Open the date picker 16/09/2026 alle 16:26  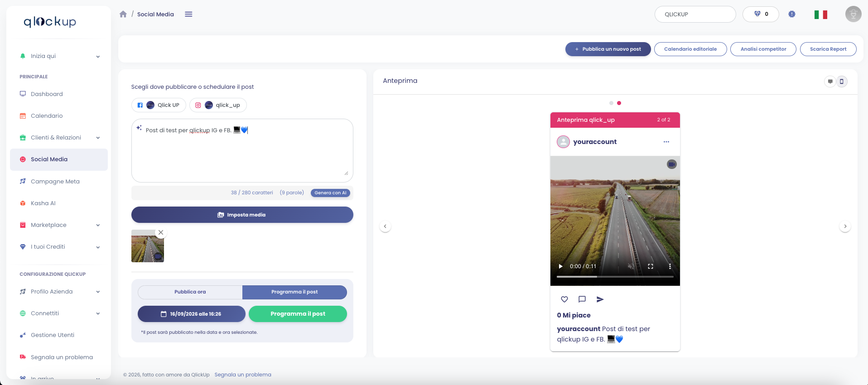tap(191, 314)
